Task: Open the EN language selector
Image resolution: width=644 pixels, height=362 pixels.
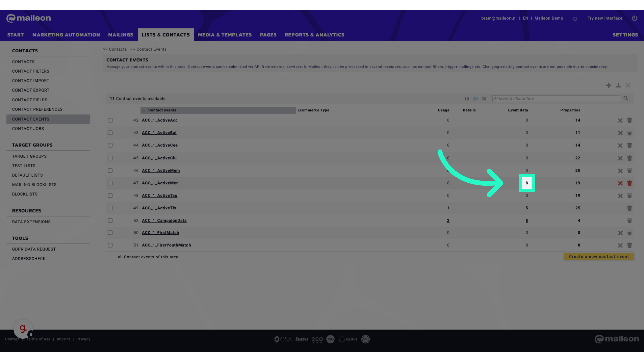Action: pyautogui.click(x=525, y=18)
